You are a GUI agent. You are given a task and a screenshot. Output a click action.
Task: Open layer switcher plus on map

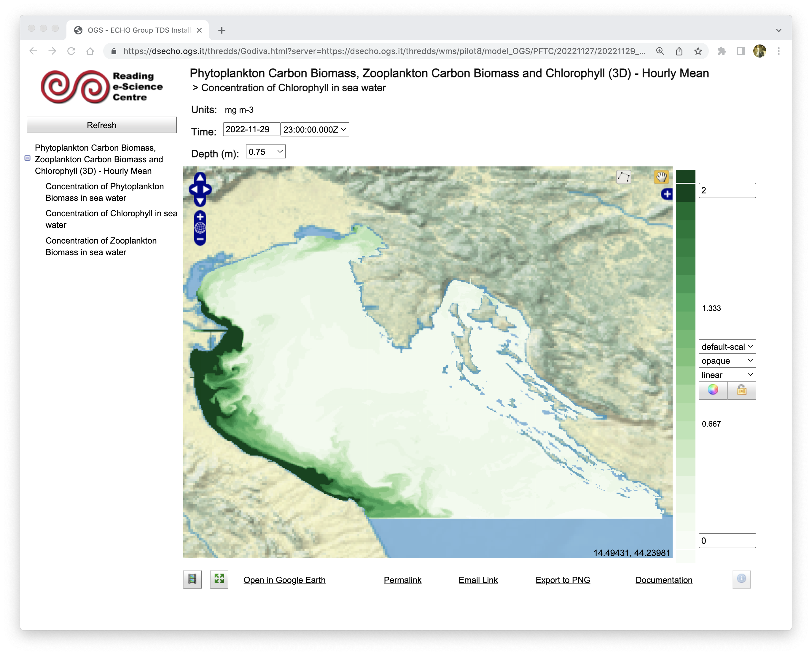pyautogui.click(x=667, y=194)
